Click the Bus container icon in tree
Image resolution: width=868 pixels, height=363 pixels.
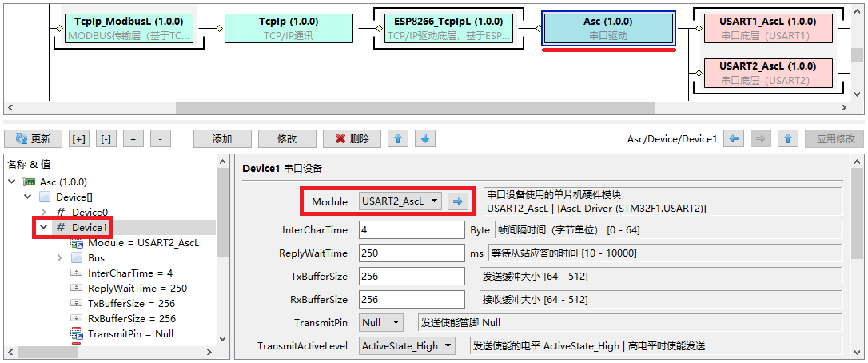pyautogui.click(x=77, y=257)
